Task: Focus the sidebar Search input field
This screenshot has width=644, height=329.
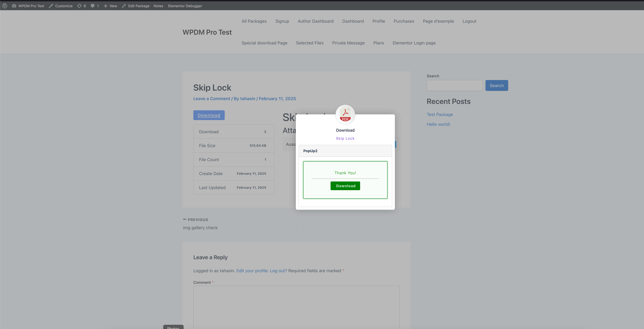Action: tap(454, 86)
